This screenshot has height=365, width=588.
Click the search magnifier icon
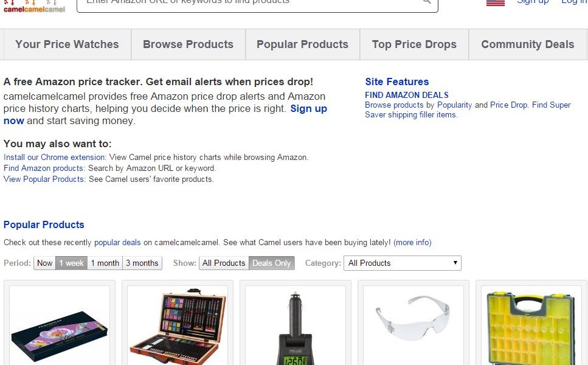[427, 2]
